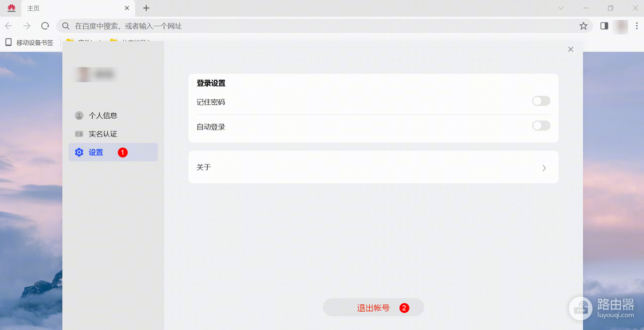The width and height of the screenshot is (644, 330).
Task: Click the ID card icon beside 实名认证
Action: pos(79,134)
